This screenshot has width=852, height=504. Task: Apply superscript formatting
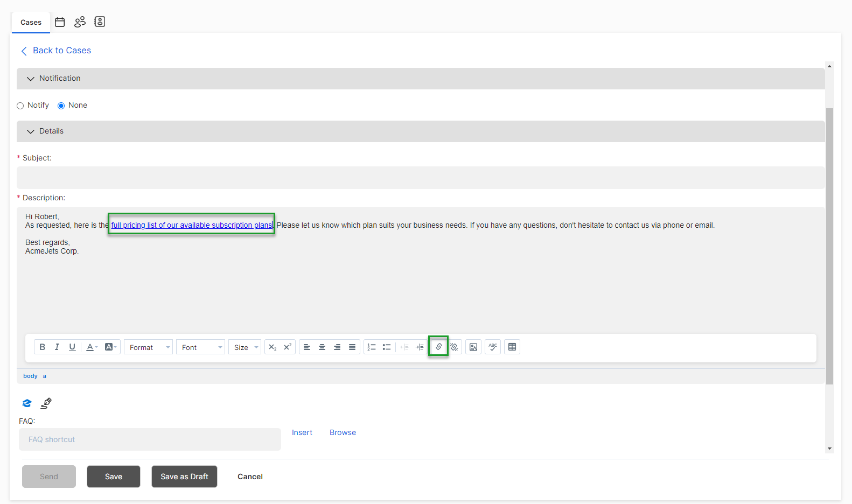pos(288,347)
